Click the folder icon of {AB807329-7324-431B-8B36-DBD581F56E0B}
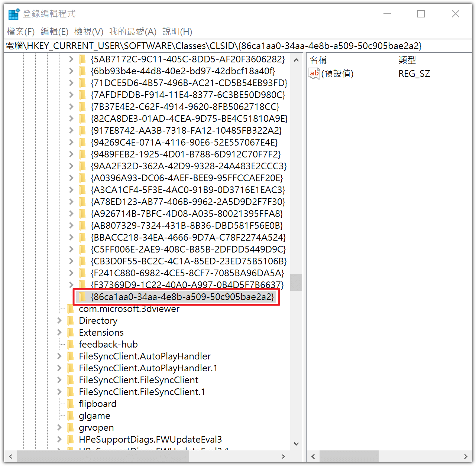The image size is (476, 466). (x=82, y=225)
